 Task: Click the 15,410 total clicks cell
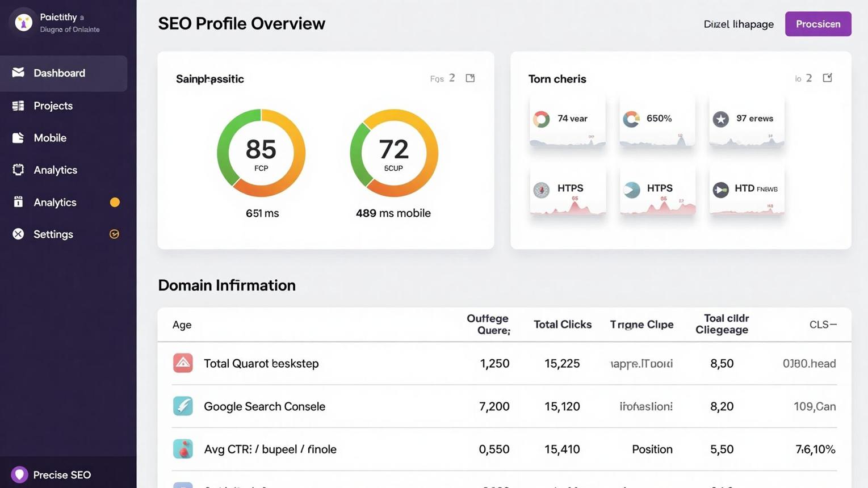tap(562, 449)
